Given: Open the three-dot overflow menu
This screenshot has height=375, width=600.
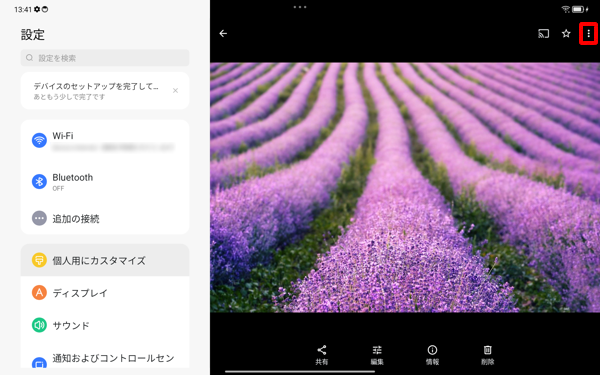Looking at the screenshot, I should click(589, 34).
